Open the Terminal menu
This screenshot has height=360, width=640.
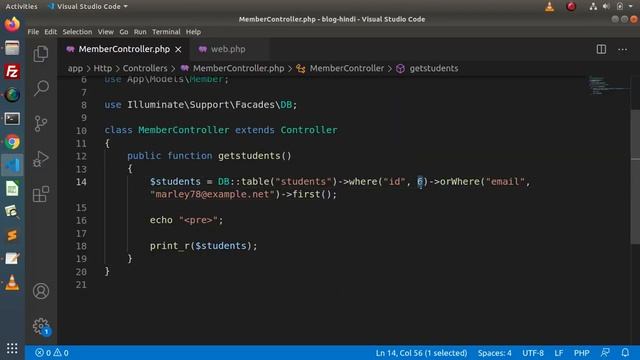[166, 32]
